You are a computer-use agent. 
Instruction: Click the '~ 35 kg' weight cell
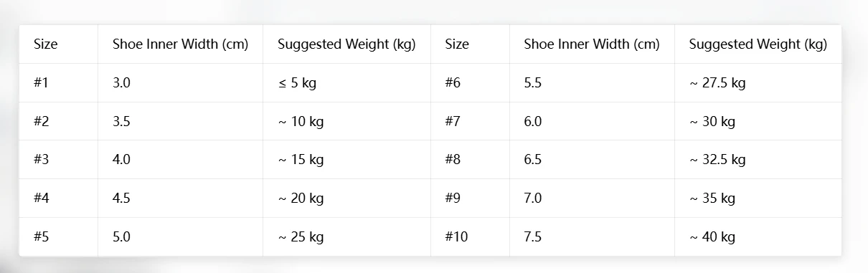(x=758, y=198)
